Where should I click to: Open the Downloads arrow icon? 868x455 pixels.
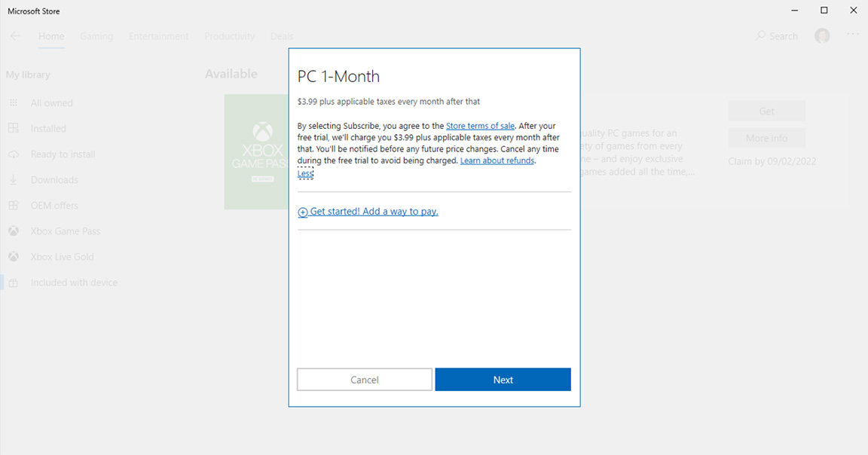pyautogui.click(x=14, y=180)
